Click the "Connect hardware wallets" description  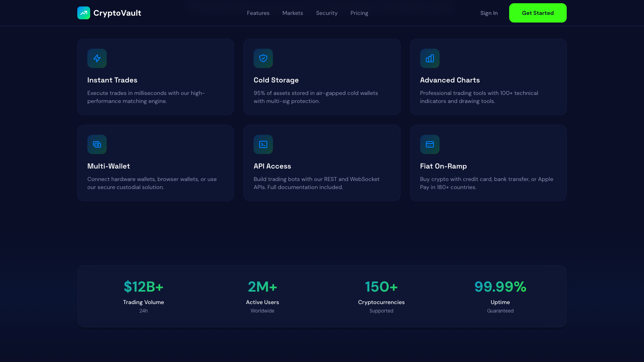point(152,183)
